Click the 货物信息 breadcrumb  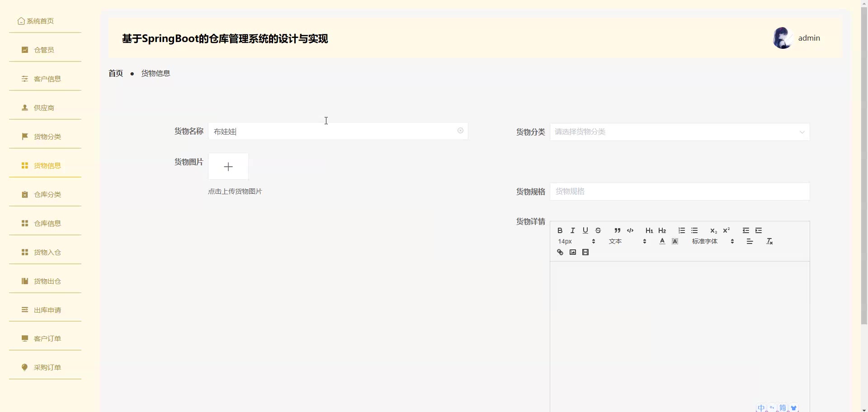(x=156, y=73)
